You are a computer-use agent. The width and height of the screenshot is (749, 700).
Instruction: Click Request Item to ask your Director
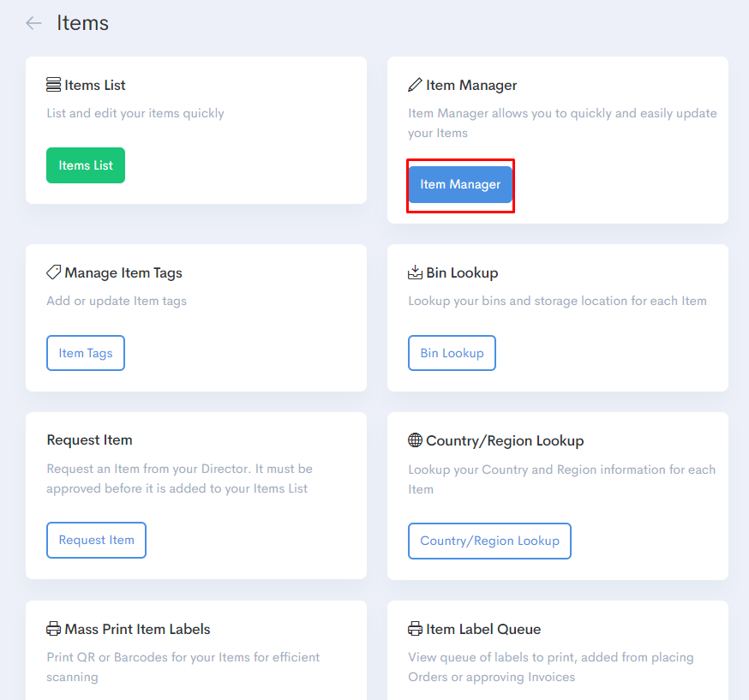96,540
